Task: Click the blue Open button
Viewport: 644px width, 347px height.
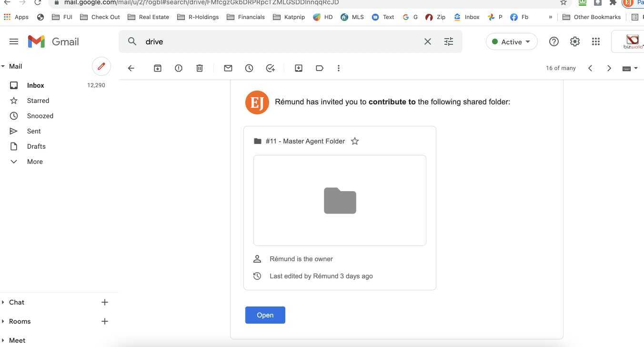Action: 265,315
